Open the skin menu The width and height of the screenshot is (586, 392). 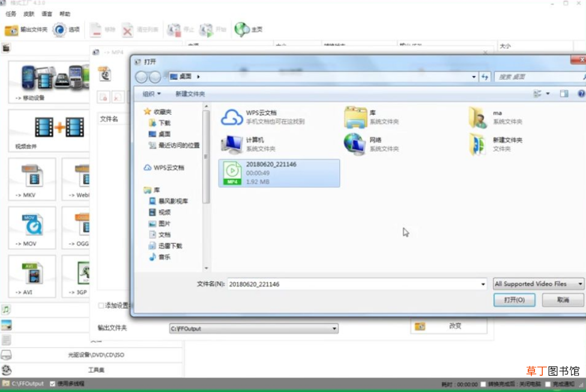pos(29,14)
